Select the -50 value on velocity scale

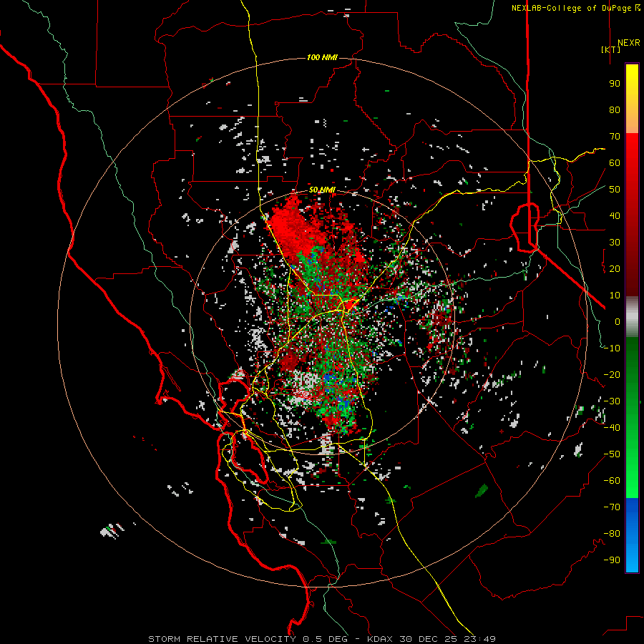(612, 454)
